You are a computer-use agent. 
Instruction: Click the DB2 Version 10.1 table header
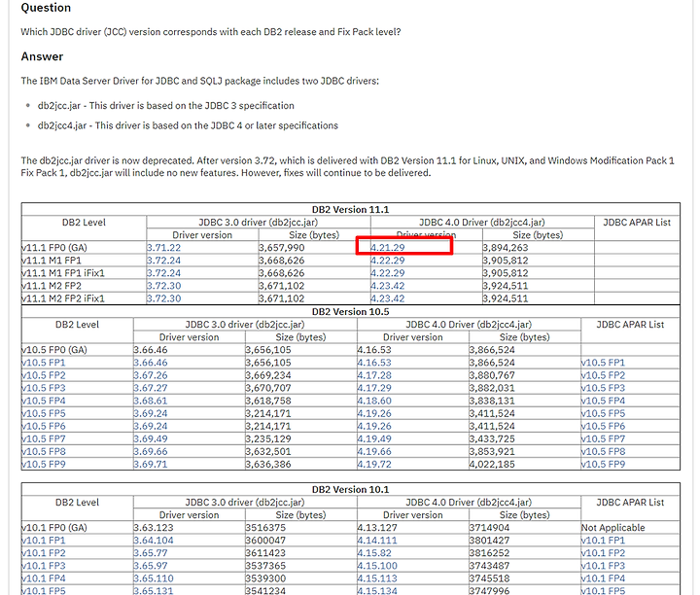[x=350, y=490]
